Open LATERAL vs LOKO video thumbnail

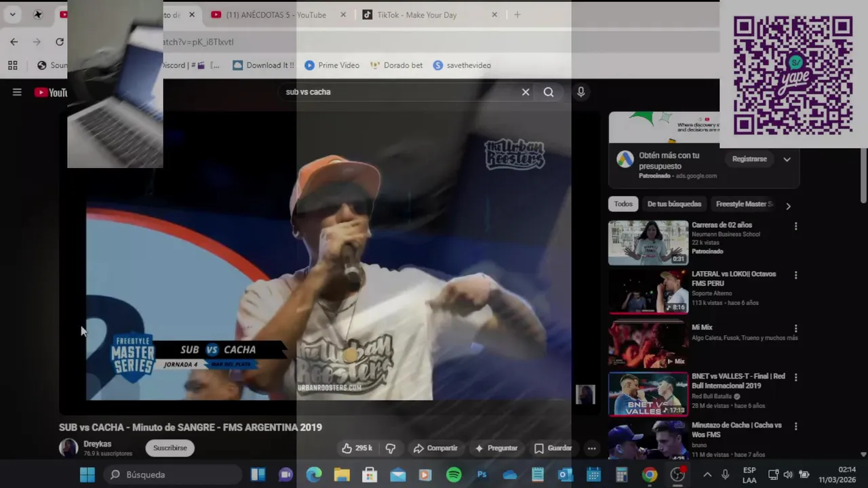[648, 292]
